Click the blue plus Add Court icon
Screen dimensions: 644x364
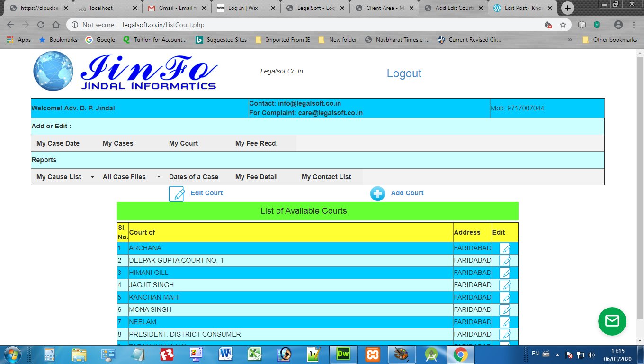[377, 193]
